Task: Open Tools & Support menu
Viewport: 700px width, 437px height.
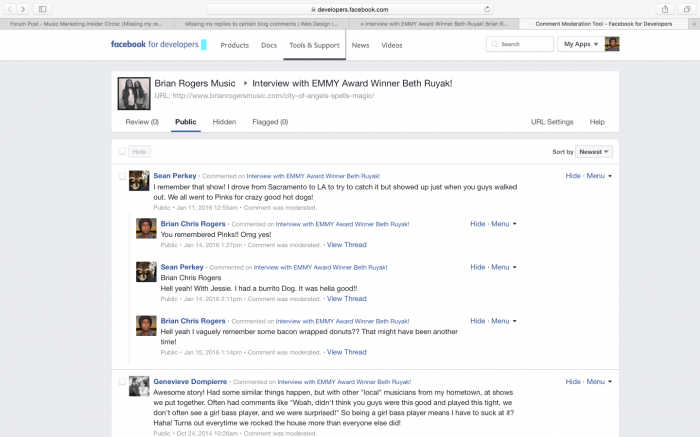Action: coord(314,45)
